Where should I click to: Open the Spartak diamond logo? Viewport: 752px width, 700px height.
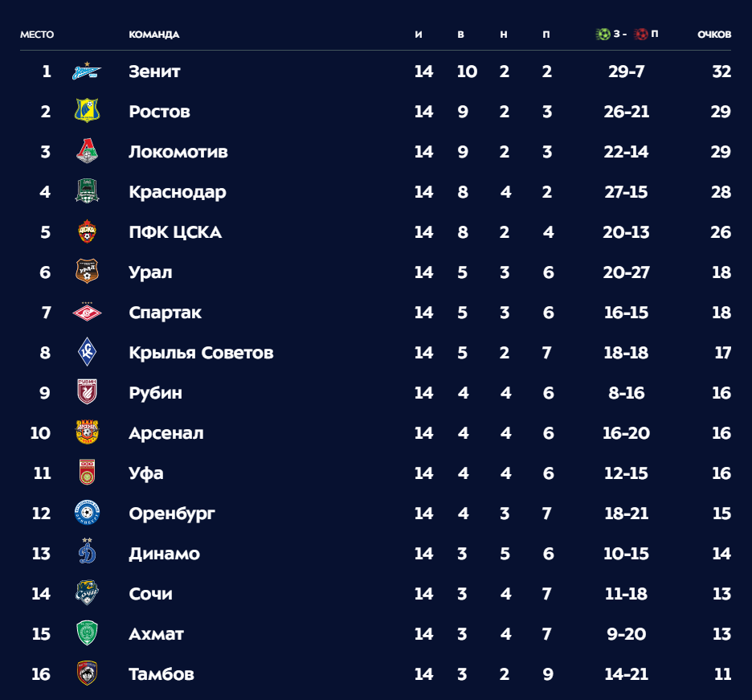[x=87, y=313]
